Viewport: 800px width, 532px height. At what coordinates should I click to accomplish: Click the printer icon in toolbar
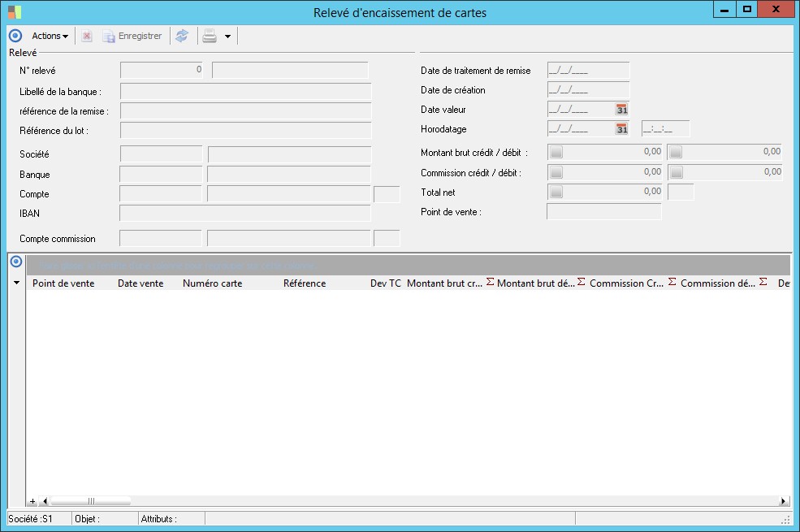click(x=210, y=36)
